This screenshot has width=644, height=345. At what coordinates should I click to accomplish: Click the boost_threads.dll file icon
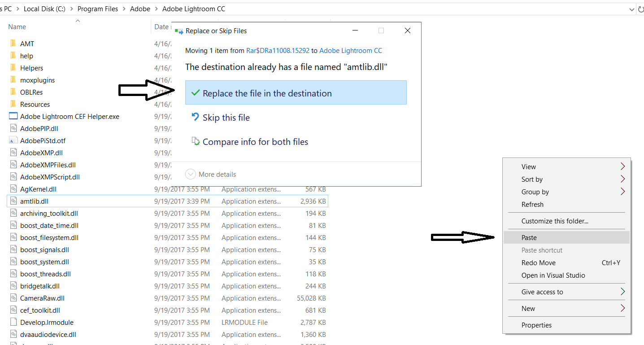tap(13, 274)
